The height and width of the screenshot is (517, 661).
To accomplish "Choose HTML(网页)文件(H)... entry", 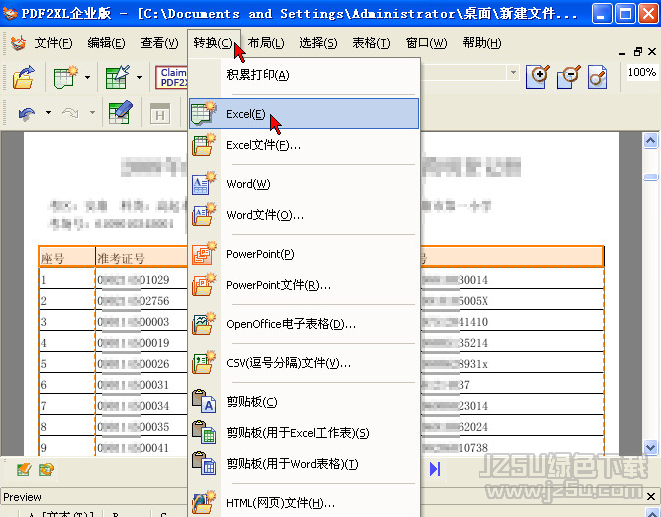I will point(304,503).
